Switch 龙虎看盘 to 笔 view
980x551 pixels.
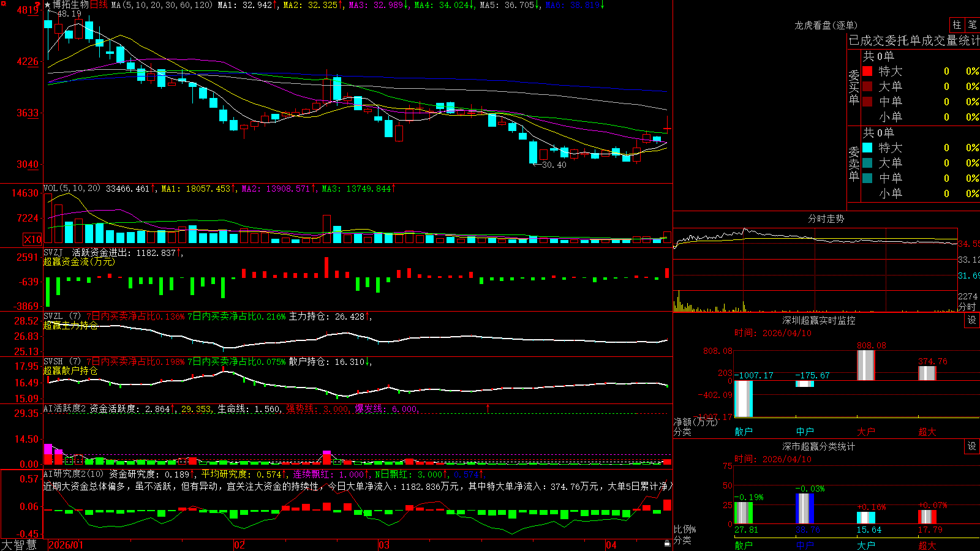tap(972, 24)
